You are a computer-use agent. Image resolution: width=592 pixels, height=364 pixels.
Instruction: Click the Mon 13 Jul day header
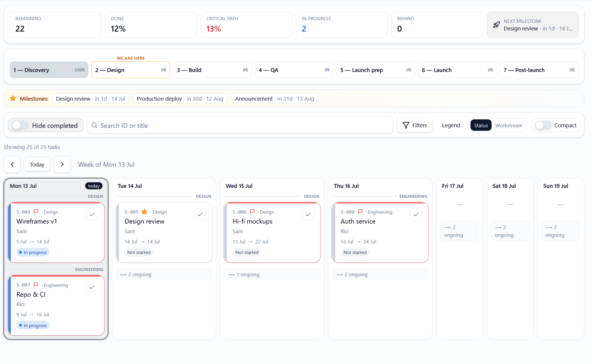coord(23,186)
